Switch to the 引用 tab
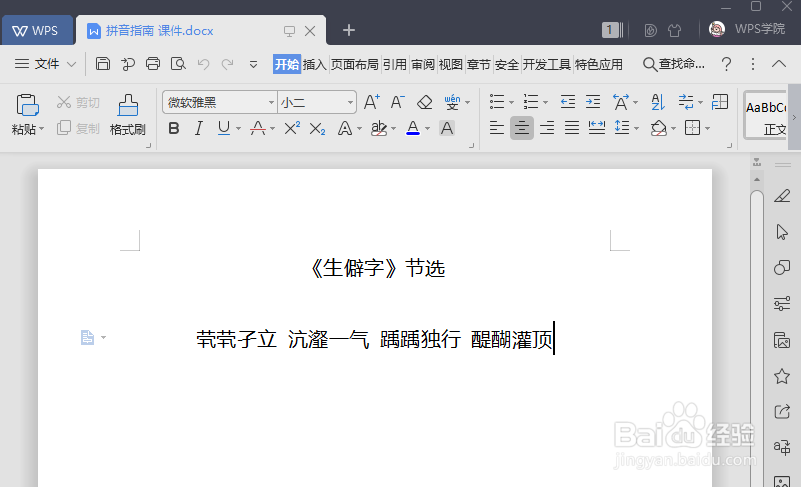801x487 pixels. (x=394, y=64)
